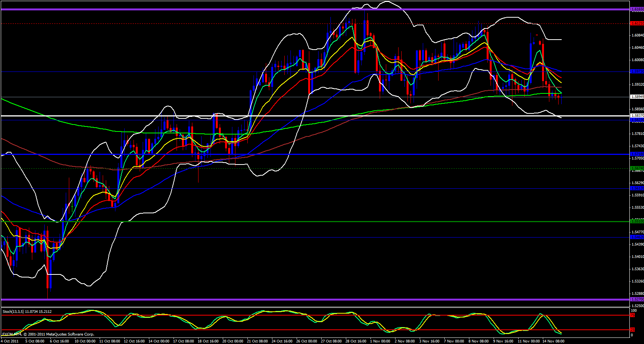Viewport: 644px width, 344px height.
Task: Select the stochastic 75 level tag
Action: coord(632,315)
